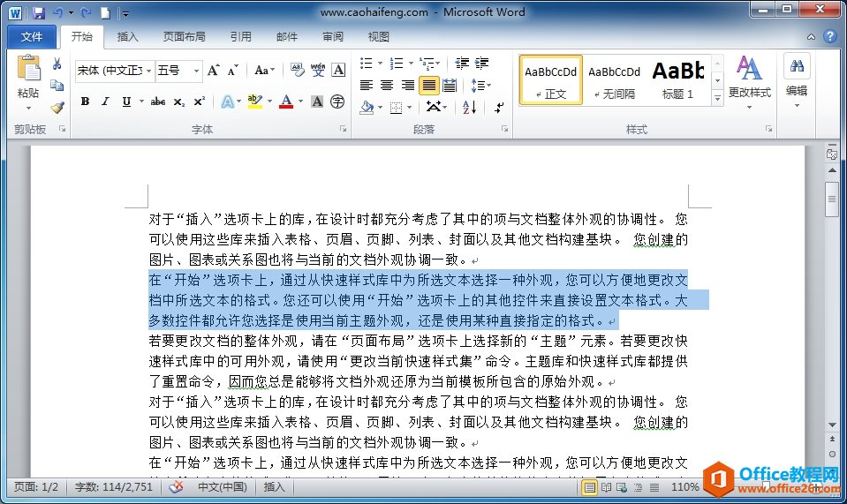Toggle Bold formatting
Image resolution: width=847 pixels, height=504 pixels.
(85, 102)
